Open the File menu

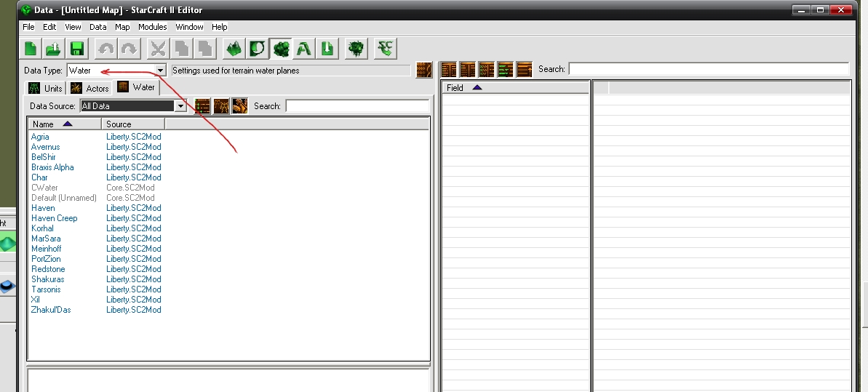click(x=28, y=27)
